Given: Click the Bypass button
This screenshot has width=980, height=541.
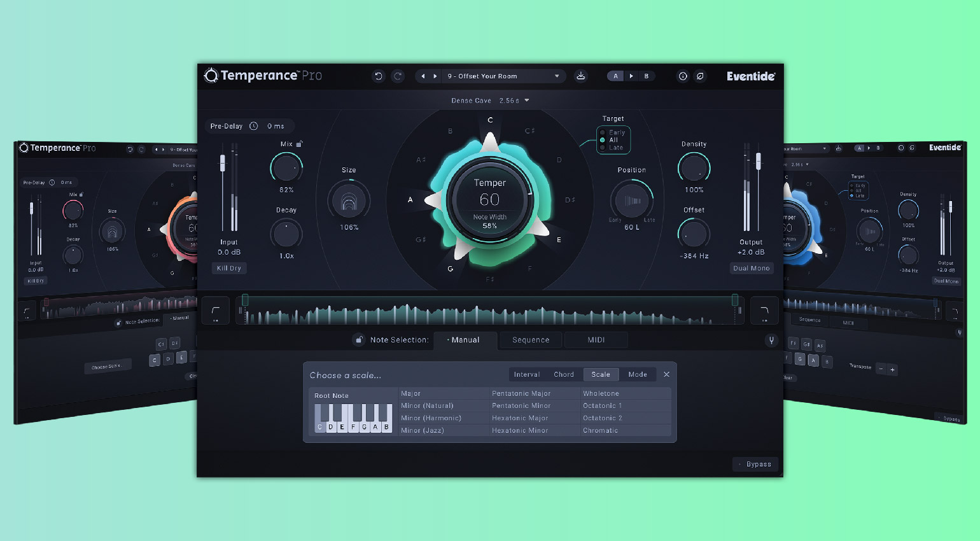Looking at the screenshot, I should [x=758, y=465].
